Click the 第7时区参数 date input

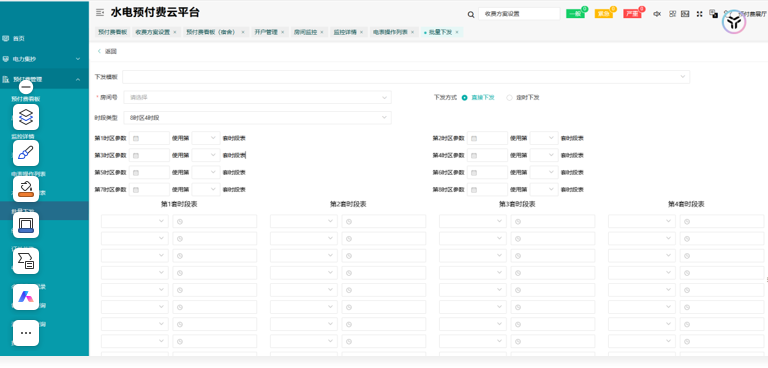tap(149, 190)
